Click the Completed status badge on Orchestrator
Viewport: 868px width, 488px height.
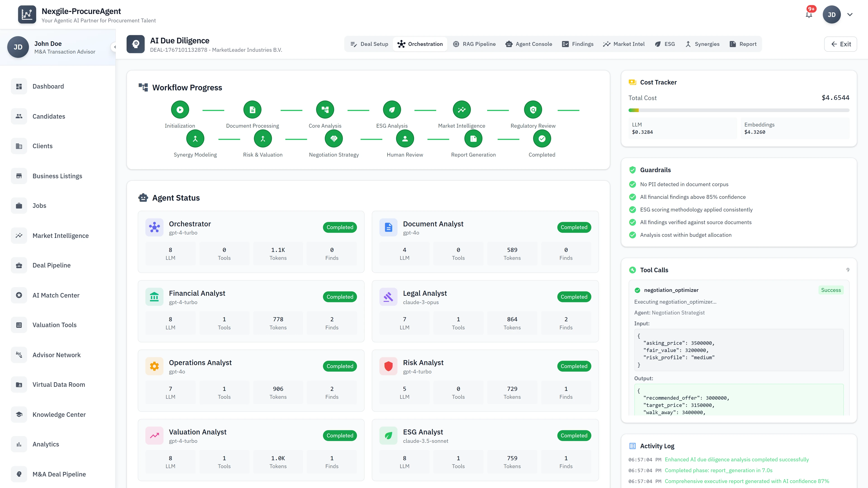coord(340,227)
